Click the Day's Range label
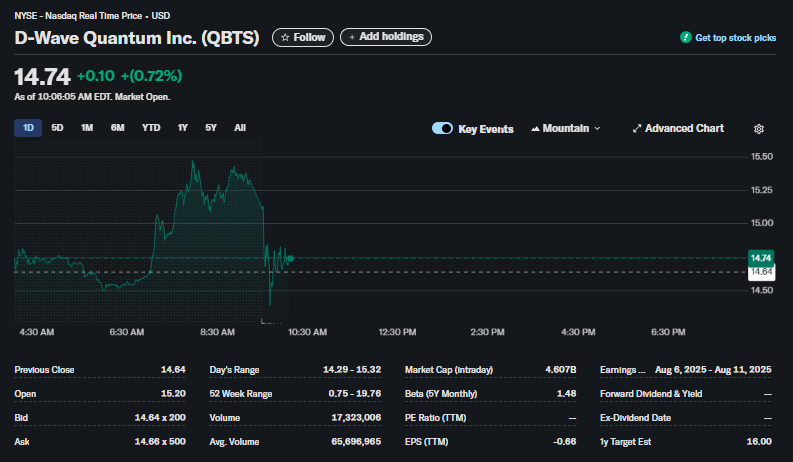Viewport: 793px width, 462px height. tap(234, 370)
